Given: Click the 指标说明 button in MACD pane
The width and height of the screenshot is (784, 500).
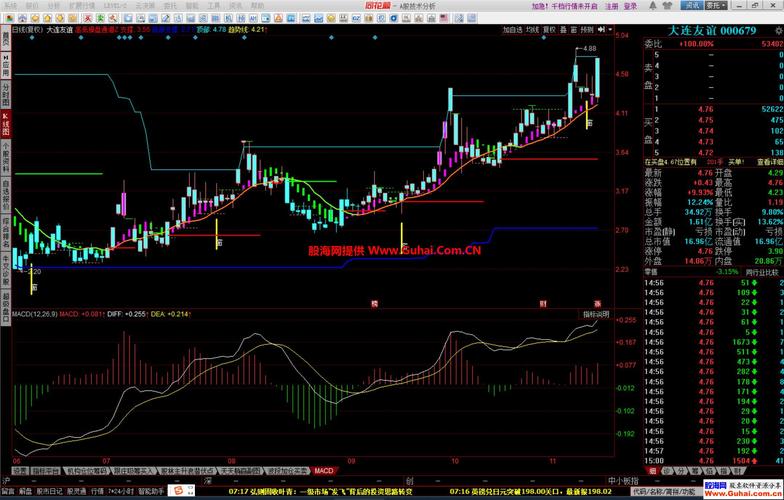Looking at the screenshot, I should (596, 314).
